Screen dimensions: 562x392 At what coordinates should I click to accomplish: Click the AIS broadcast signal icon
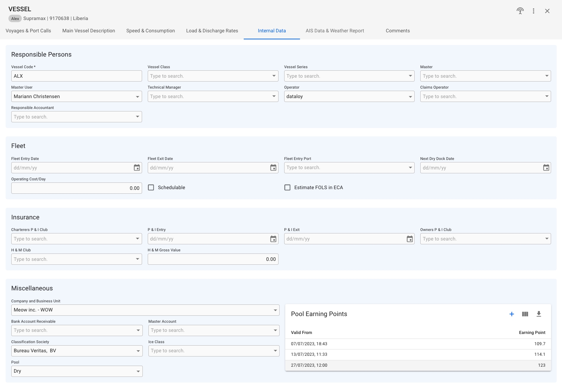click(520, 11)
